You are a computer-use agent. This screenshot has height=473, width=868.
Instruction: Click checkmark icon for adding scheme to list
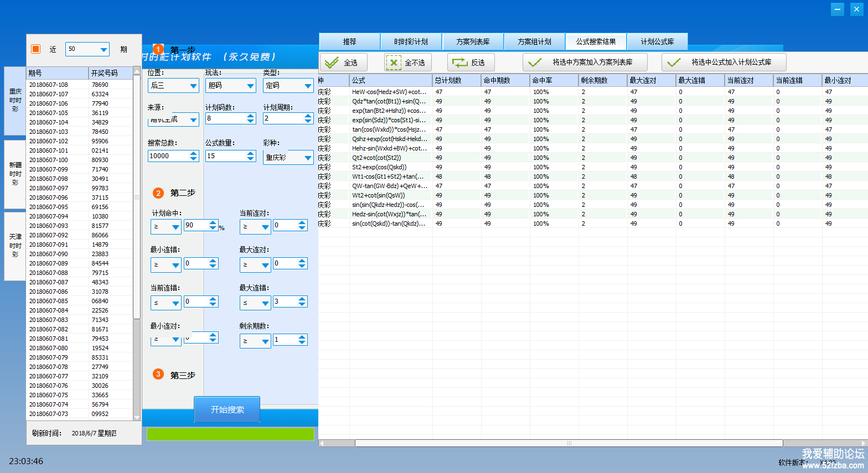coord(535,63)
